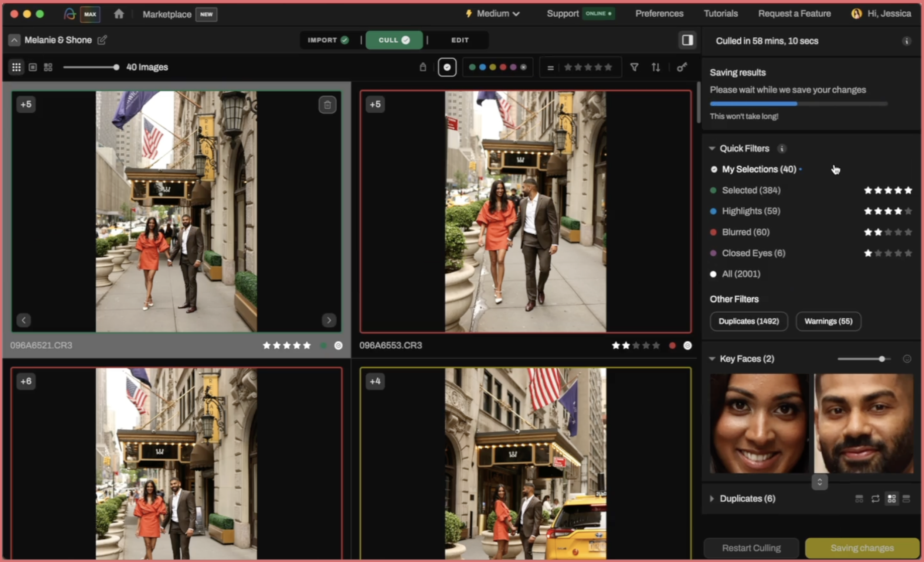
Task: Toggle the right side panel icon
Action: 687,40
